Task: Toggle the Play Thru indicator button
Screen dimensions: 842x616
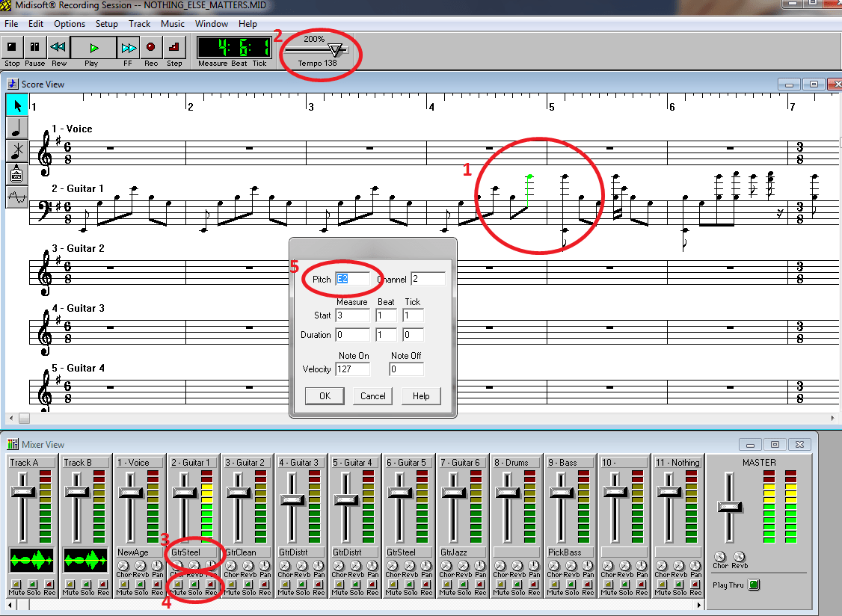Action: tap(754, 585)
